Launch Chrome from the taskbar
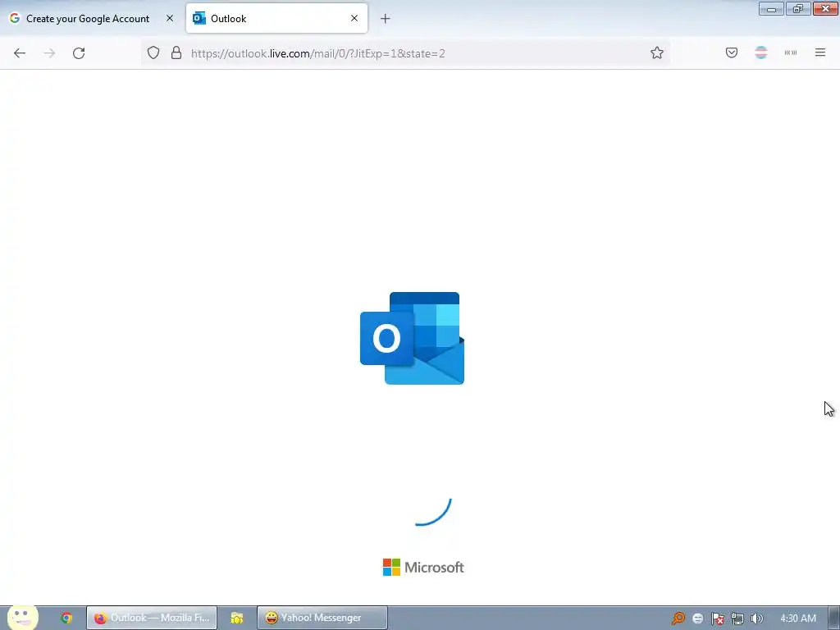840x630 pixels. (66, 618)
